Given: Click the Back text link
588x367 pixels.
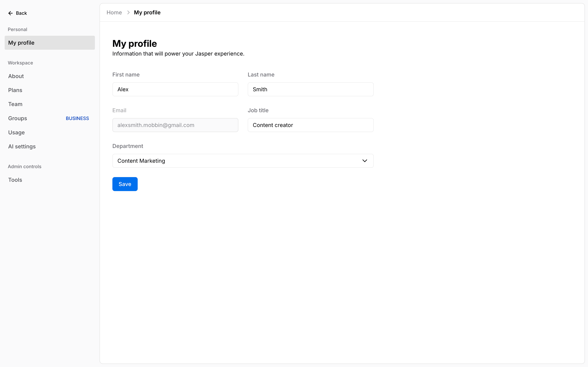Looking at the screenshot, I should [21, 13].
